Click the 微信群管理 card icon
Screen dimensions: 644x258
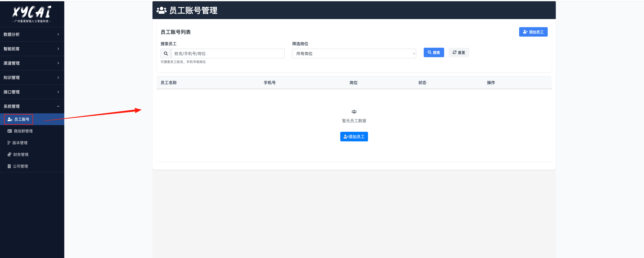[10, 131]
